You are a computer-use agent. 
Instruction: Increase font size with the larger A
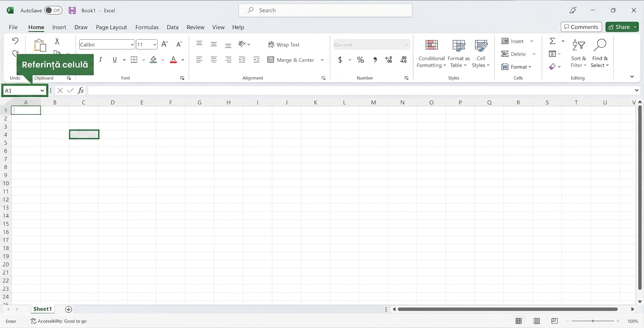click(x=165, y=44)
